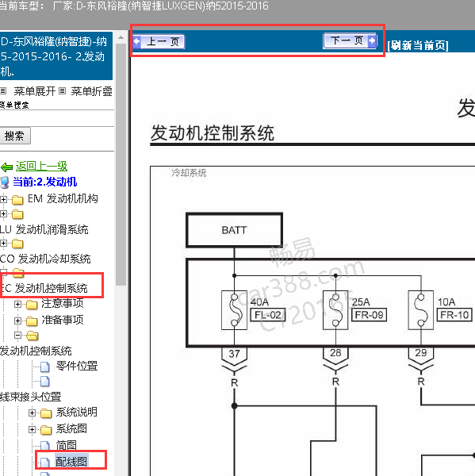The image size is (475, 476).
Task: Click open folder icon of EC 发动机控制系统
Action: [x=18, y=273]
